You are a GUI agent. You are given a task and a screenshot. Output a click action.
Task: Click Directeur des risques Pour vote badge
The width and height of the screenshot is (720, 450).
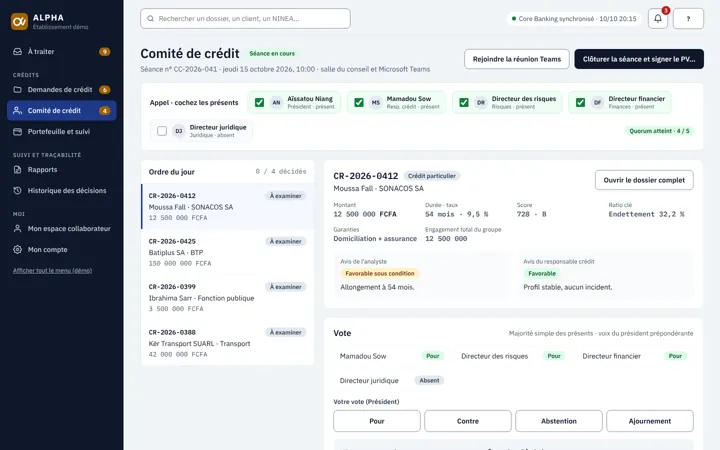pos(554,356)
